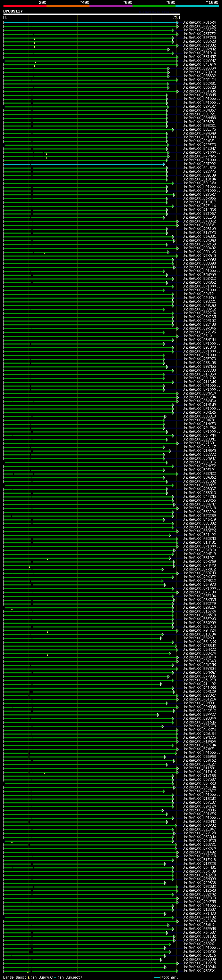222x980 pixels.
Task: Select hit UniRef100_A7PMV6
Action: (199, 156)
